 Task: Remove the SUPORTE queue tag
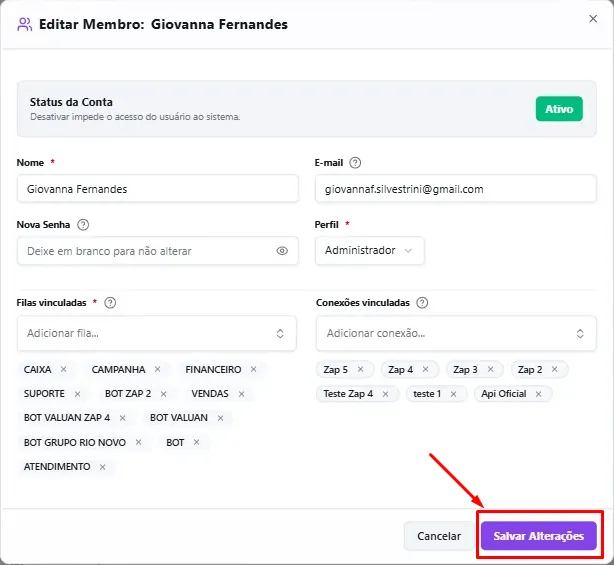[77, 394]
